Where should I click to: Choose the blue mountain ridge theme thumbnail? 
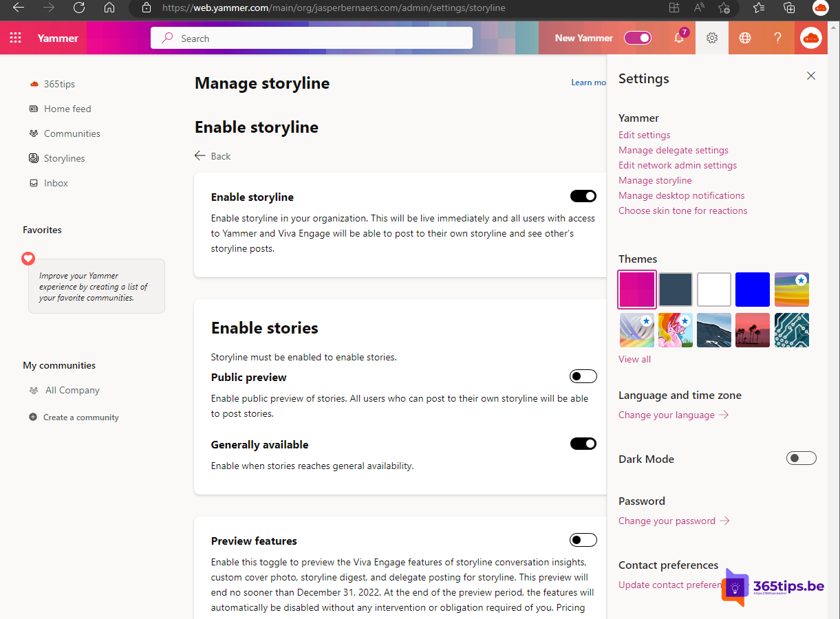pos(714,330)
